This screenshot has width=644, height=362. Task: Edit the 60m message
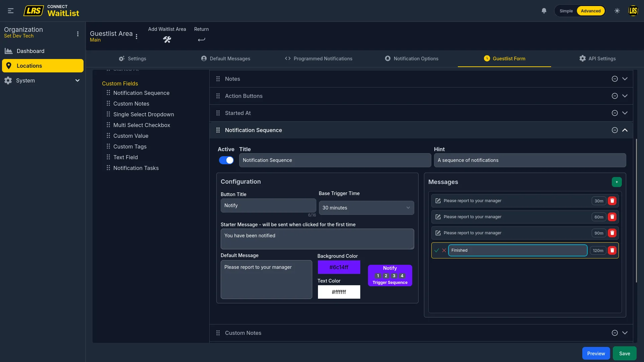pos(438,217)
